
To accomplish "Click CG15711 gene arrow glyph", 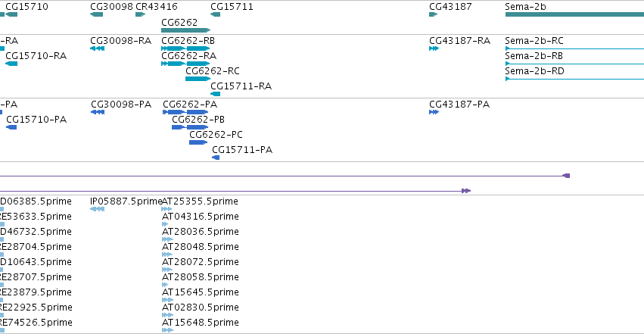I will click(215, 14).
